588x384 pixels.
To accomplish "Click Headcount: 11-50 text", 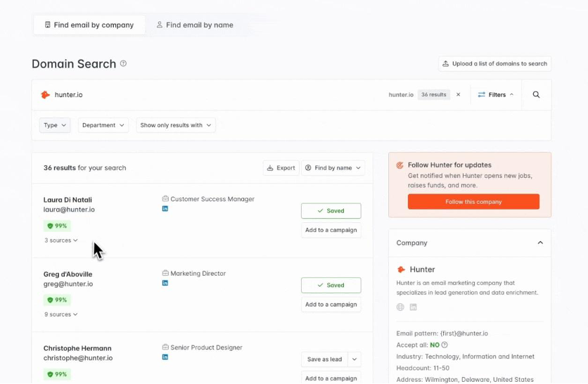I will [423, 368].
